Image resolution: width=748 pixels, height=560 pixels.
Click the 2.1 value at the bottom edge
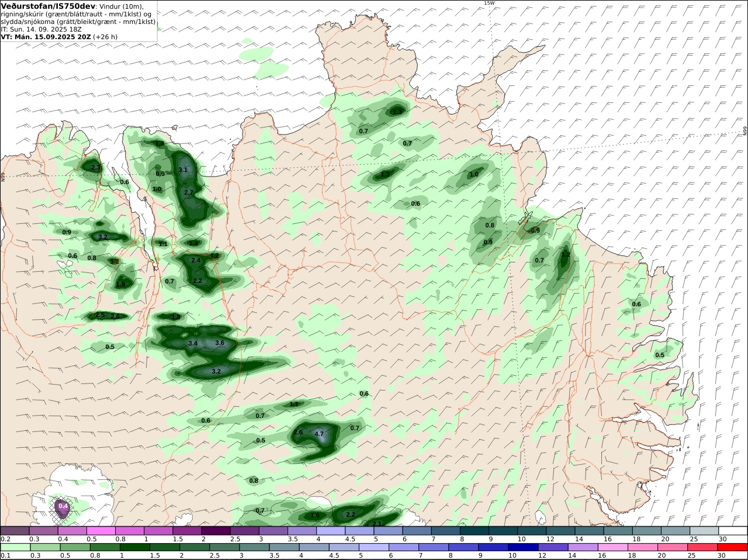377,524
